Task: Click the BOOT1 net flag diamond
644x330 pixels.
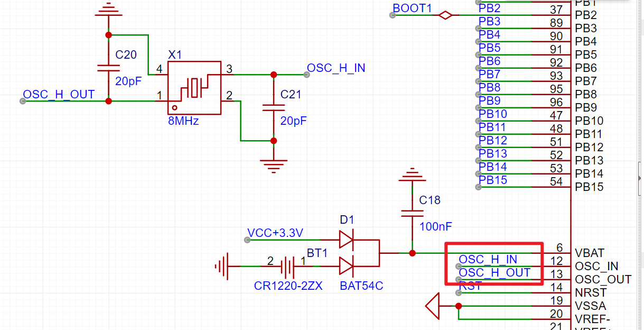Action: point(445,15)
